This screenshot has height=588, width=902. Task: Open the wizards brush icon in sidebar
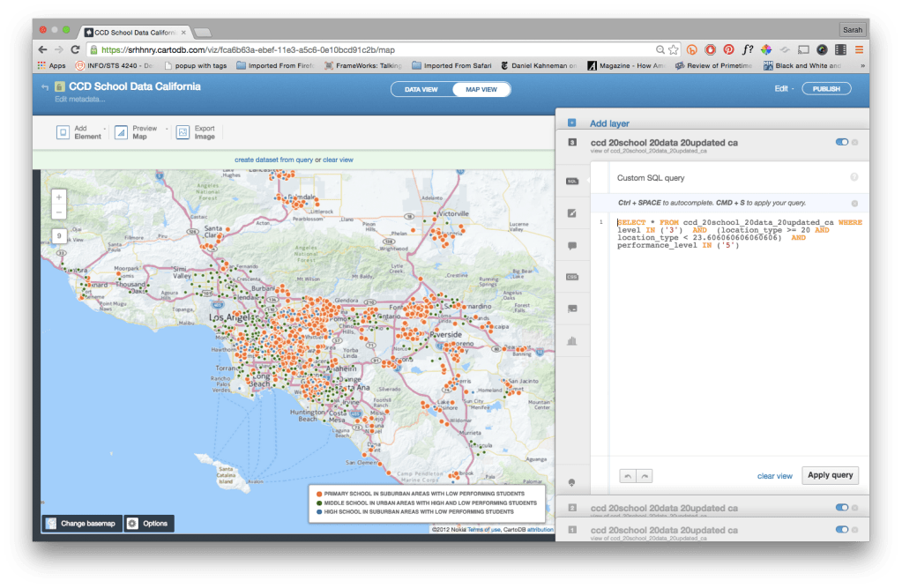coord(571,213)
